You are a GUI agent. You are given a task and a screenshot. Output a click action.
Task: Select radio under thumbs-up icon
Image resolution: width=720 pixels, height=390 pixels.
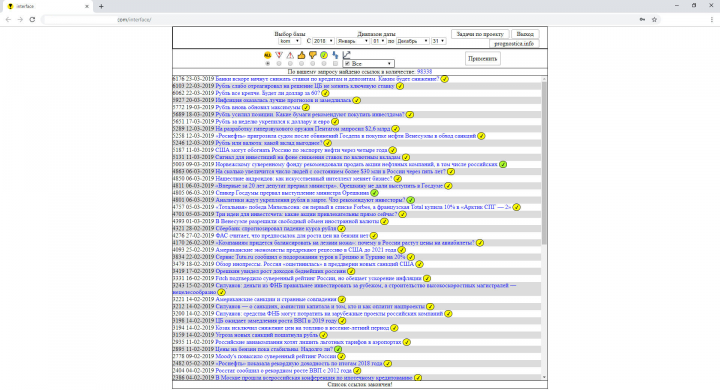[301, 63]
